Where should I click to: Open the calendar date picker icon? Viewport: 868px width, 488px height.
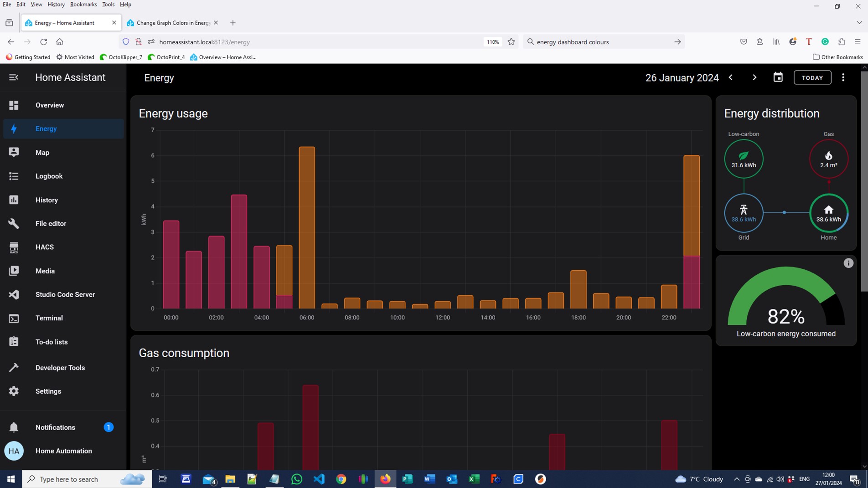coord(778,77)
